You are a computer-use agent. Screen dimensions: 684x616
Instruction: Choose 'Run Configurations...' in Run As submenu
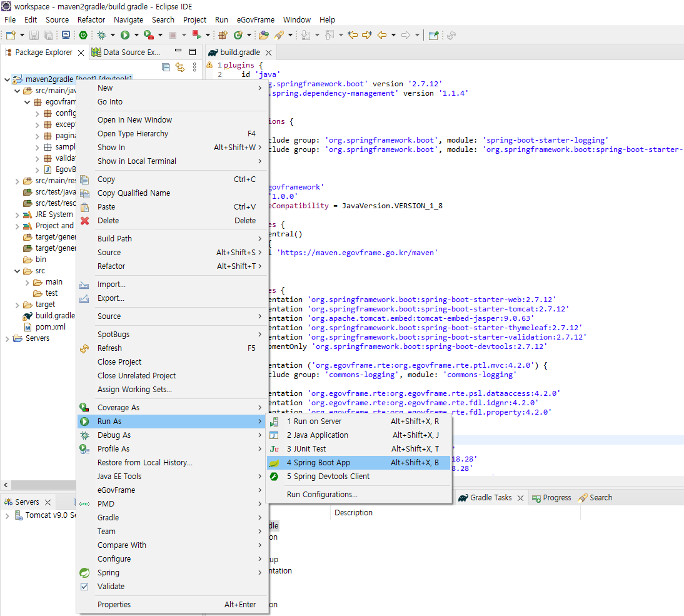[322, 495]
